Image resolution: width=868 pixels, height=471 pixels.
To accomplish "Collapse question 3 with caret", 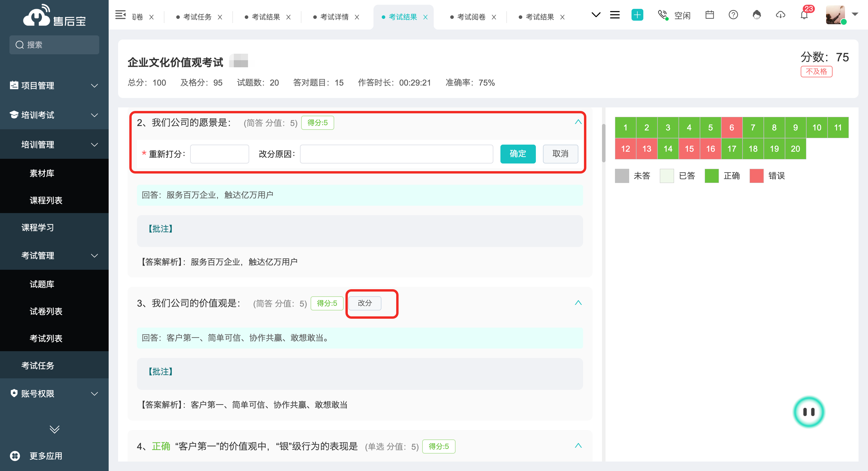I will pos(578,303).
